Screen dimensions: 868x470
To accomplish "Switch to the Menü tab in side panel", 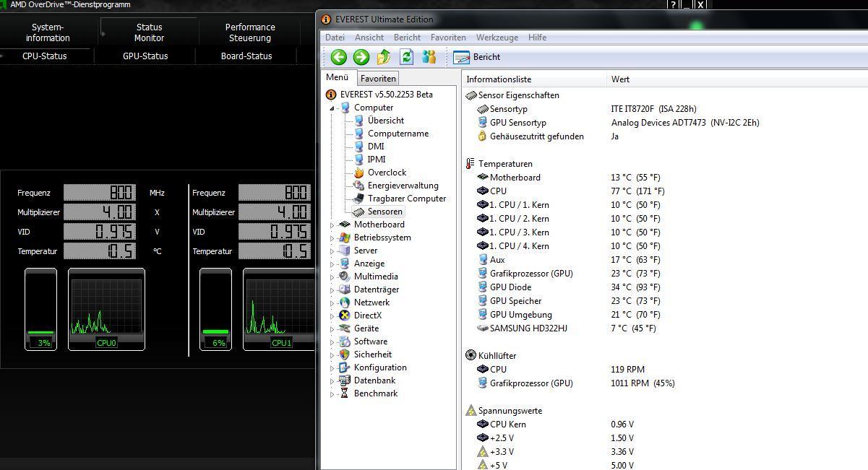I will 338,78.
